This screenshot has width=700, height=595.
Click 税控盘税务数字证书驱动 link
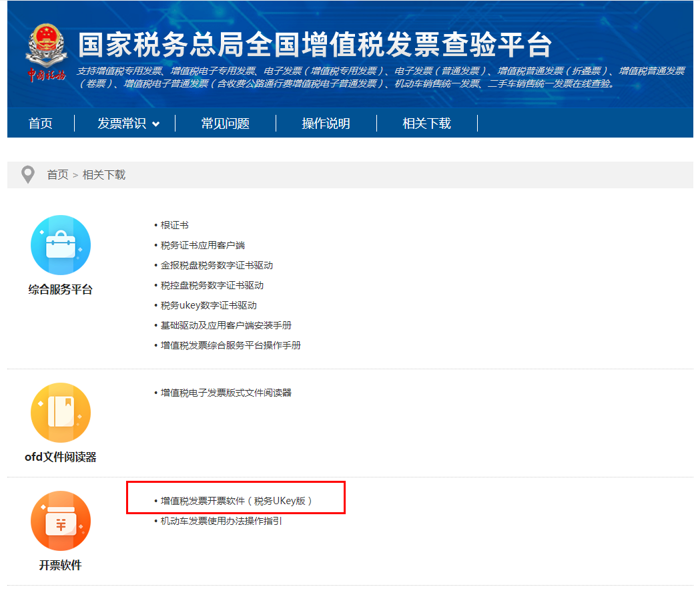pos(212,285)
